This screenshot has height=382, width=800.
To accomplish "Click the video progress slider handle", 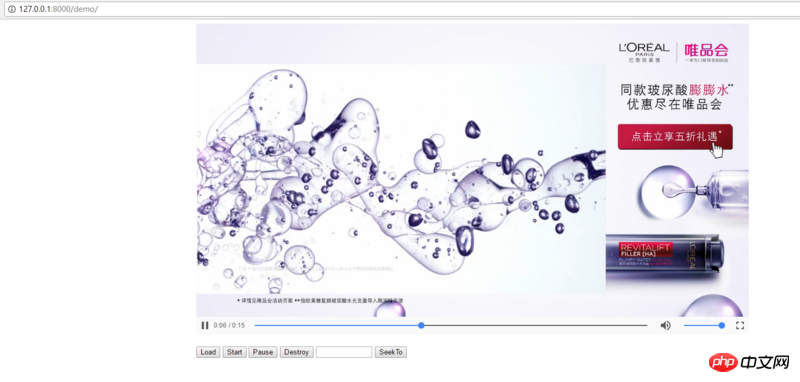I will click(421, 325).
